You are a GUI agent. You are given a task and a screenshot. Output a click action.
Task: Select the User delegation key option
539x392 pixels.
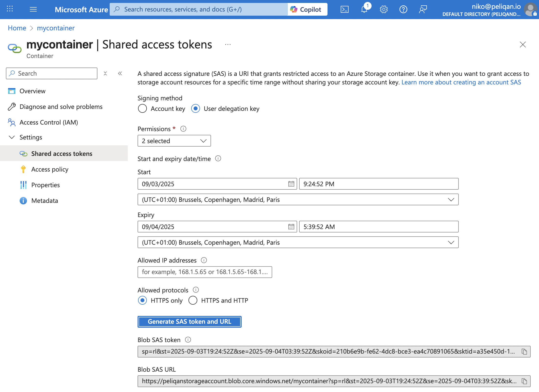(x=196, y=108)
